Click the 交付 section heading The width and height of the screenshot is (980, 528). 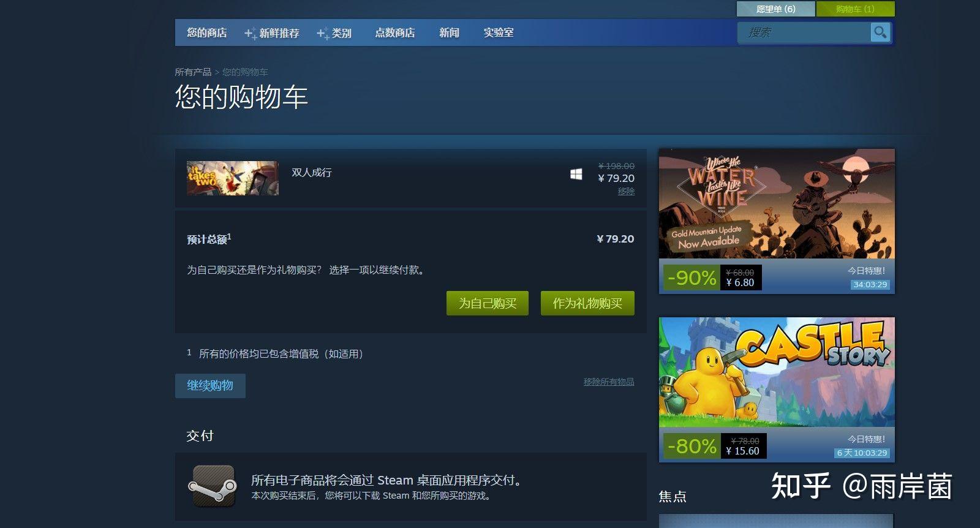click(x=200, y=436)
